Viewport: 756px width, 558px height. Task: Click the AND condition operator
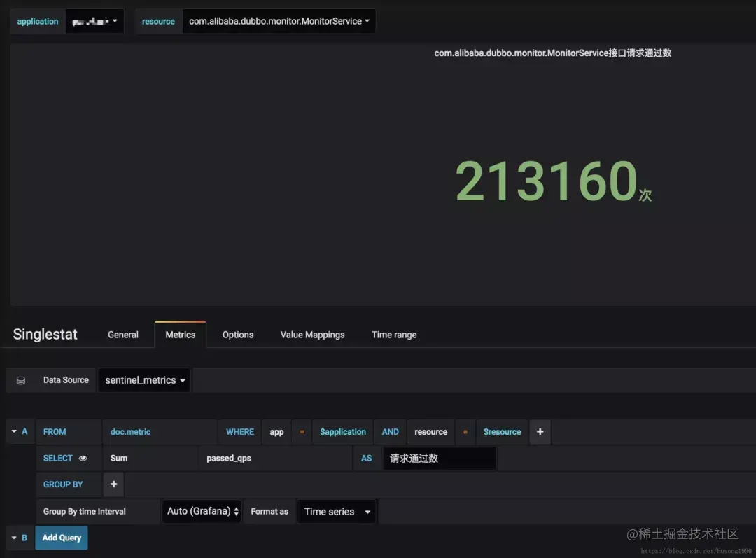pyautogui.click(x=390, y=432)
